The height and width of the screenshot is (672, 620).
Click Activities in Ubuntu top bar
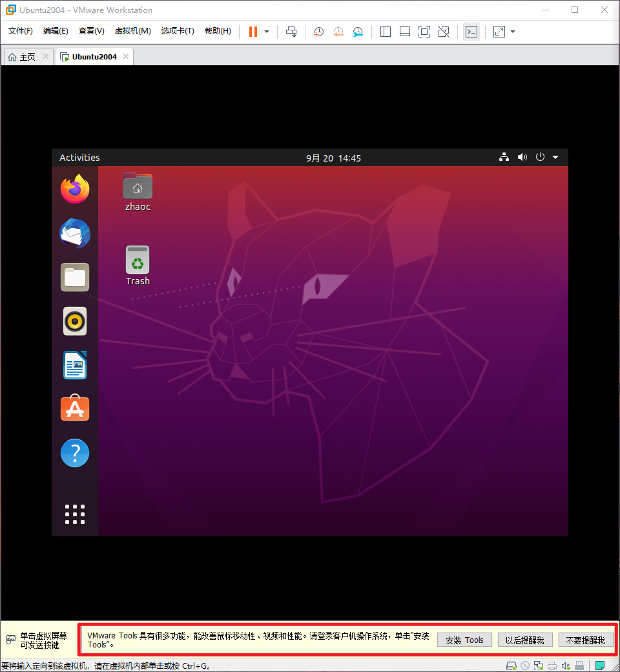[79, 158]
